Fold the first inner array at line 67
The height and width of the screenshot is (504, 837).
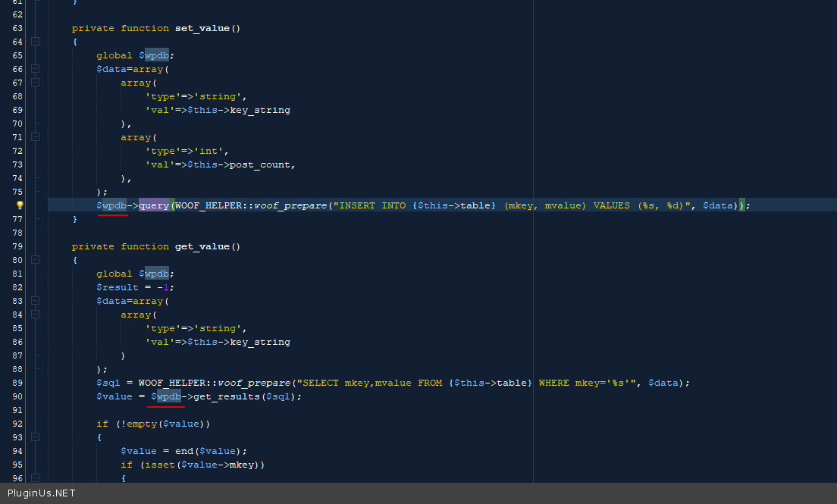(35, 83)
